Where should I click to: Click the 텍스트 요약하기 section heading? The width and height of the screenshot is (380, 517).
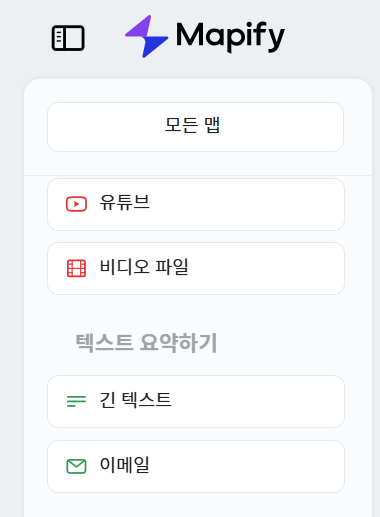146,343
